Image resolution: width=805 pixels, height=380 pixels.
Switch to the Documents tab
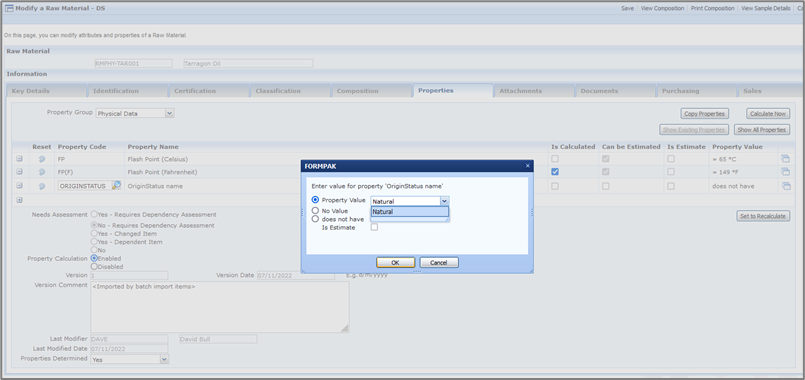(615, 91)
